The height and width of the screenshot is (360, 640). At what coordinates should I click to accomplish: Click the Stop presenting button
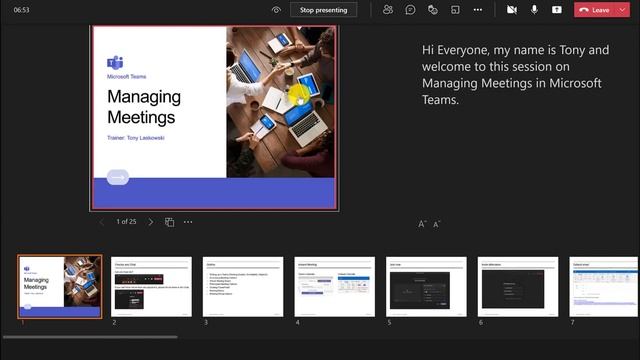[323, 10]
